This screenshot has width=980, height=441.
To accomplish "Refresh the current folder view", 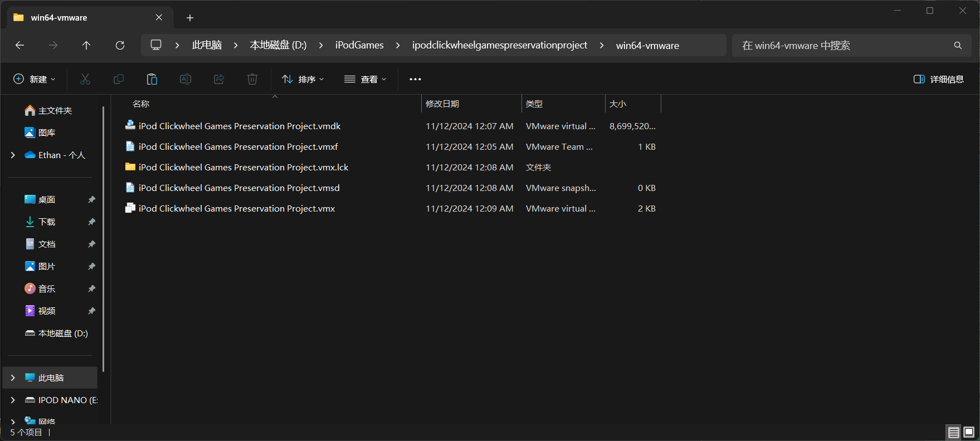I will pos(120,45).
